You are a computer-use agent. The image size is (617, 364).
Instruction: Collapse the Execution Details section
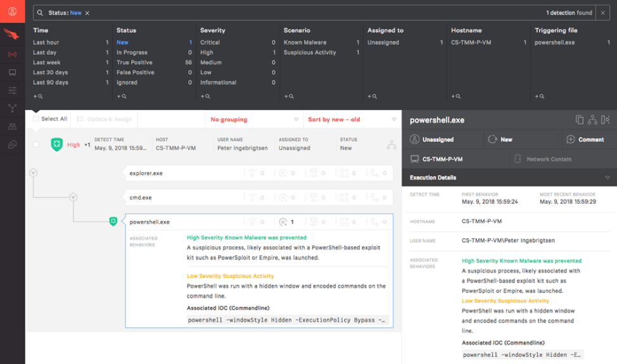point(607,178)
